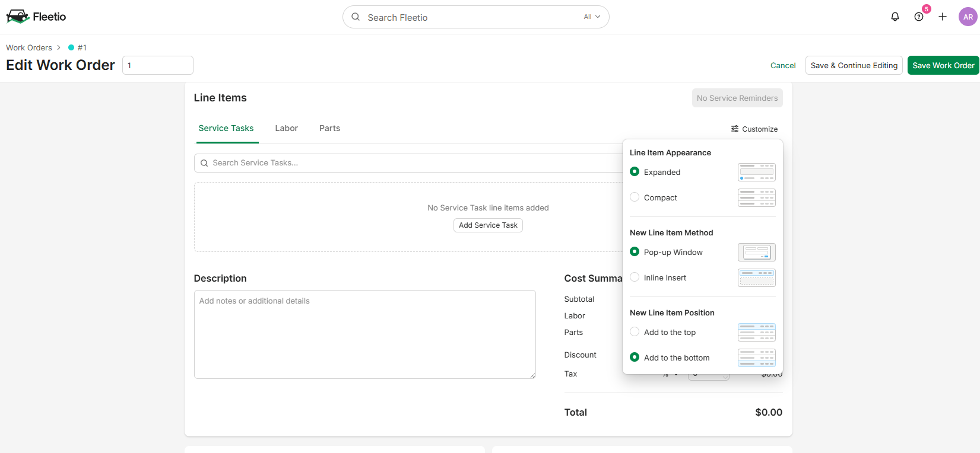Click the teal status dot beside #1
The height and width of the screenshot is (453, 980).
[x=71, y=47]
